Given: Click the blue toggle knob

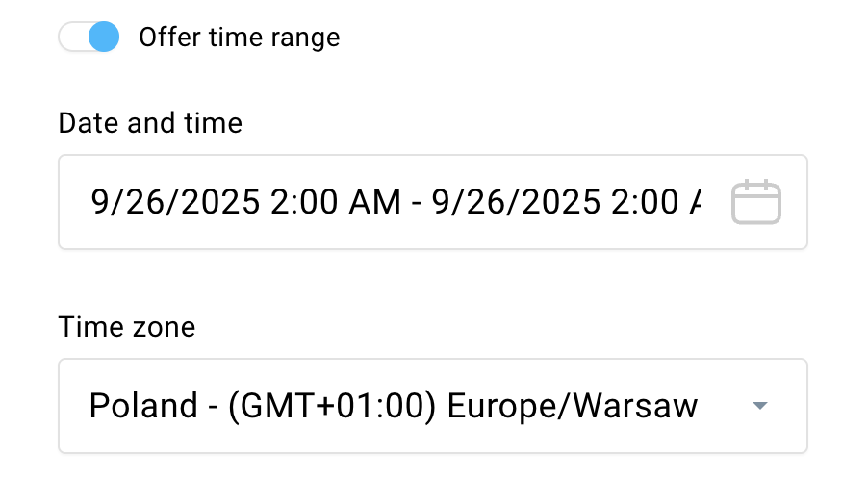Looking at the screenshot, I should pyautogui.click(x=103, y=38).
